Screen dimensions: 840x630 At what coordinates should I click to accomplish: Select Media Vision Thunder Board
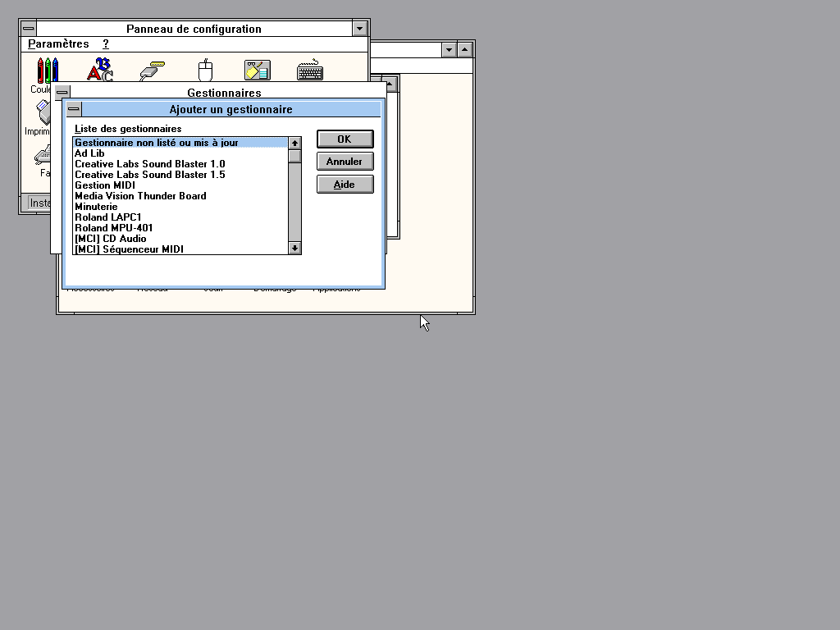point(180,196)
